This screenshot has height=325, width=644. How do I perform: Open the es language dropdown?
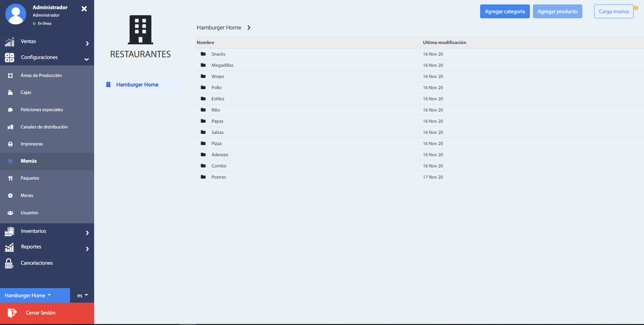click(x=82, y=296)
